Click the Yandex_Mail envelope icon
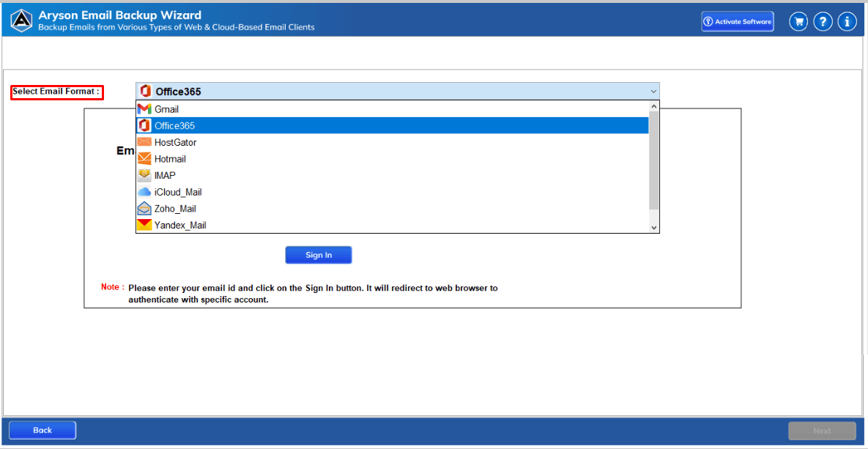This screenshot has width=868, height=449. coord(144,226)
